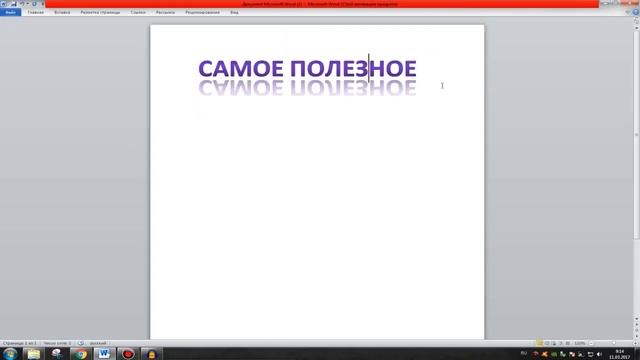Undo last action in Quick Access Toolbar

pos(22,4)
